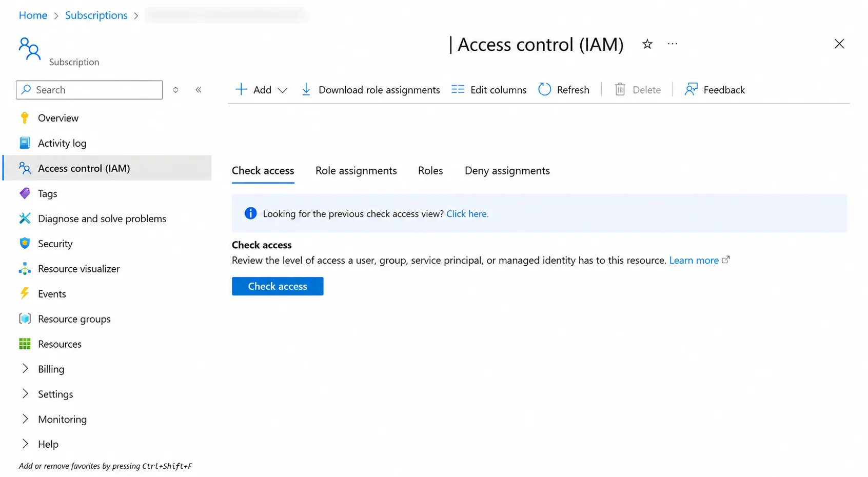The image size is (868, 477).
Task: Click the Monitoring label in sidebar
Action: pyautogui.click(x=63, y=419)
